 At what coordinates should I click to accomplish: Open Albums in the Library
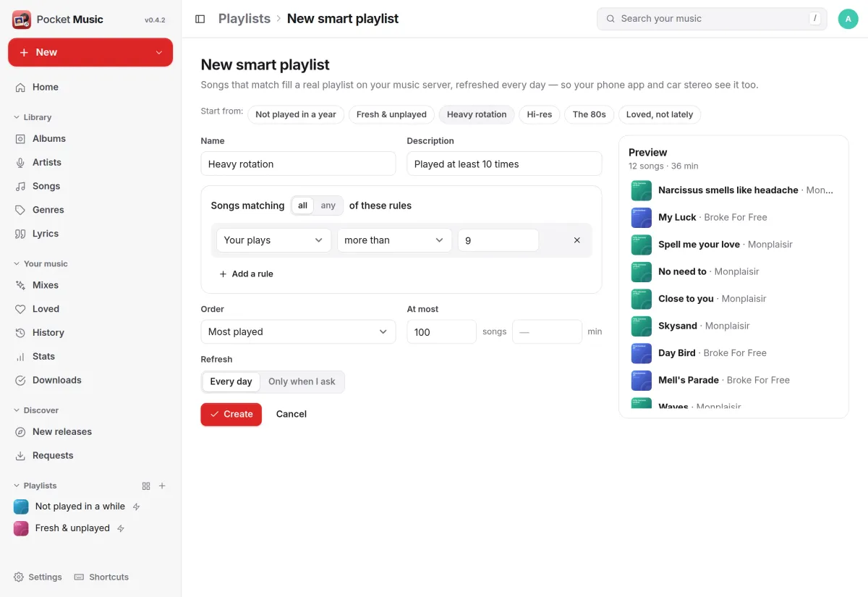[x=90, y=138]
